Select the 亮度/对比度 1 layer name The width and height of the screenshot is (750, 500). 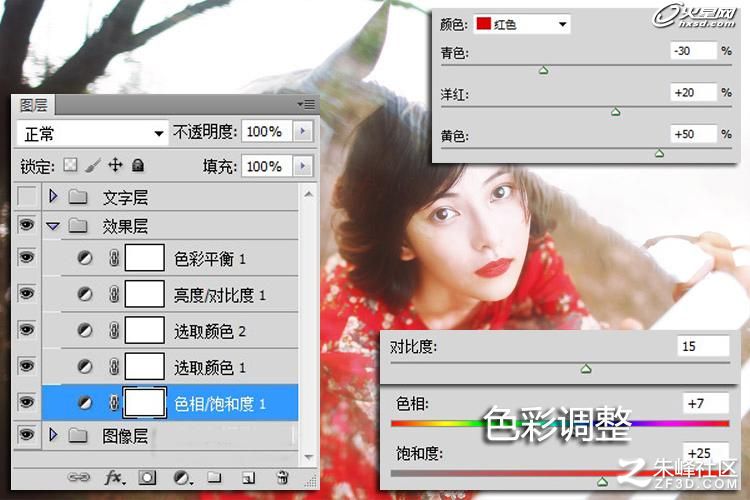point(220,295)
